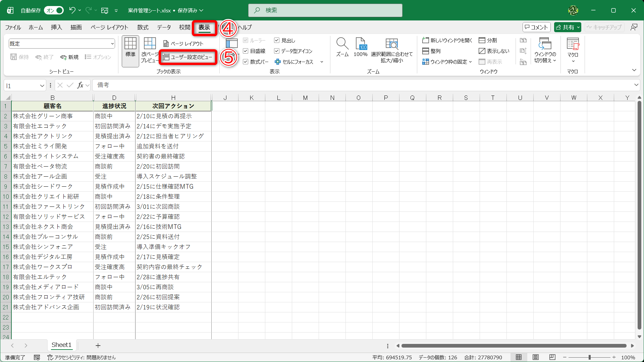The height and width of the screenshot is (362, 644).
Task: Toggle the 目盛線 checkbox off
Action: 246,51
